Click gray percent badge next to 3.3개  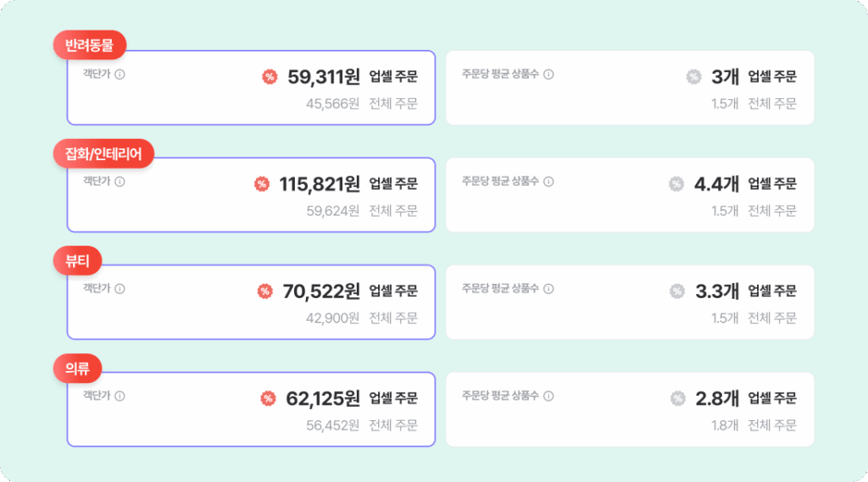[677, 291]
